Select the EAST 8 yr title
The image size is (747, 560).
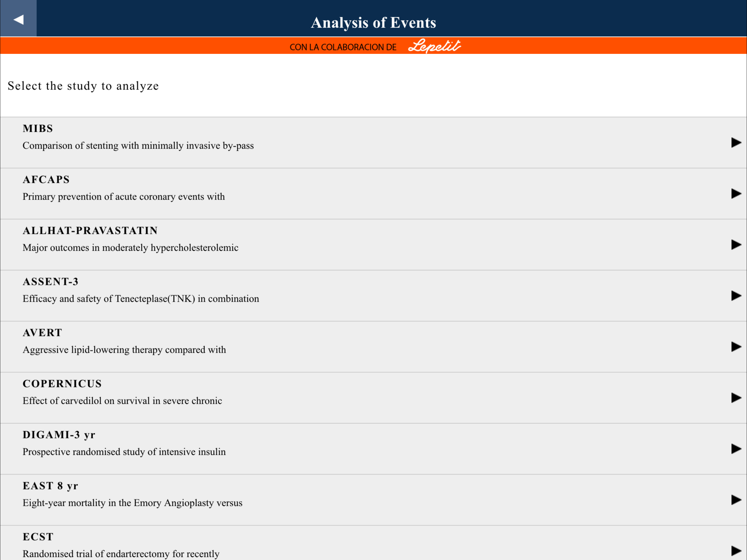tap(50, 486)
